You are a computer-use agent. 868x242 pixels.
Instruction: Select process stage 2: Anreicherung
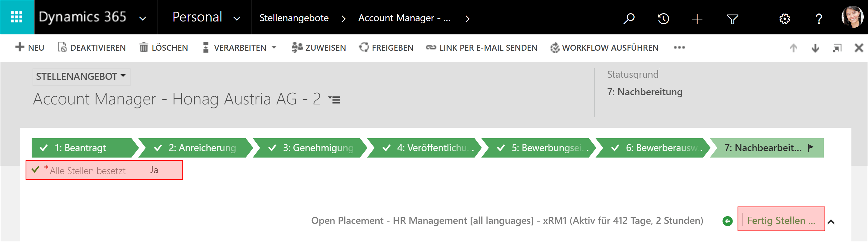pyautogui.click(x=195, y=148)
